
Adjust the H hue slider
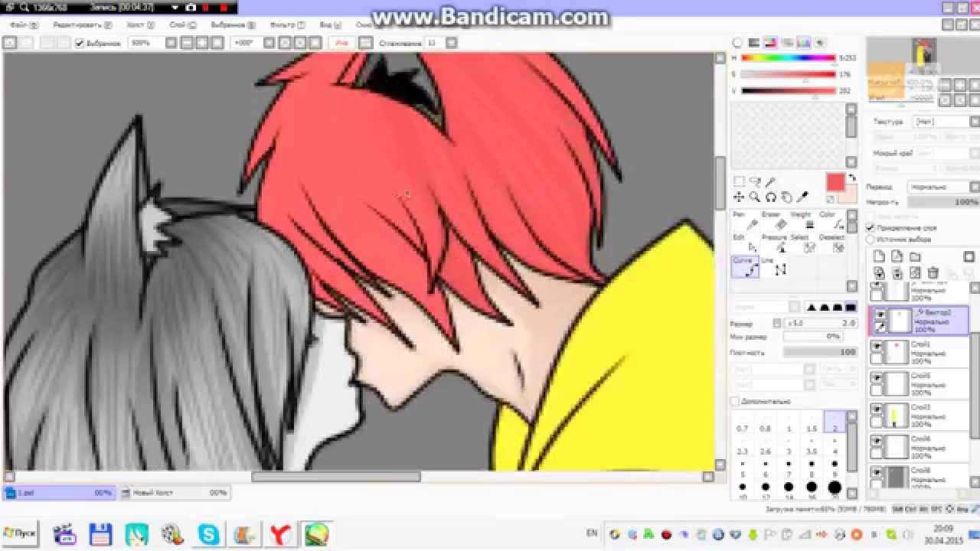click(788, 57)
